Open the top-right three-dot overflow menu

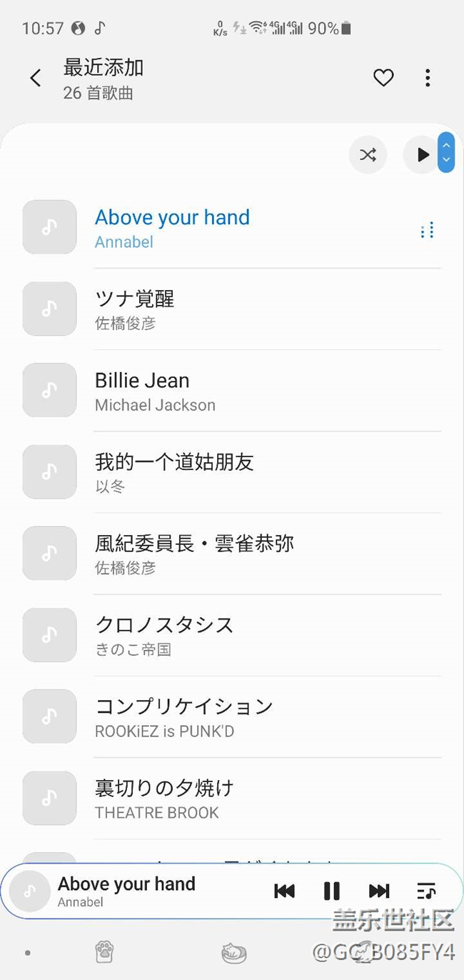pyautogui.click(x=428, y=77)
